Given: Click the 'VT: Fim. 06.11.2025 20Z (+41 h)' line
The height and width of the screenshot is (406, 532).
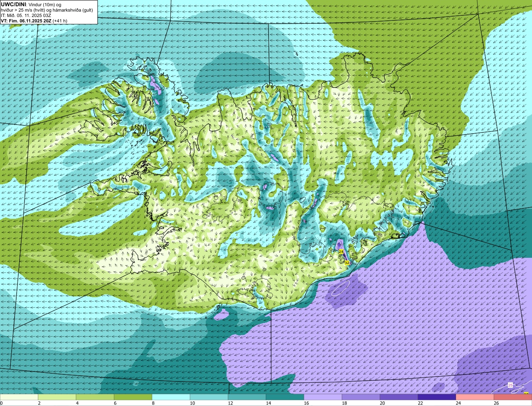Looking at the screenshot, I should [x=34, y=21].
